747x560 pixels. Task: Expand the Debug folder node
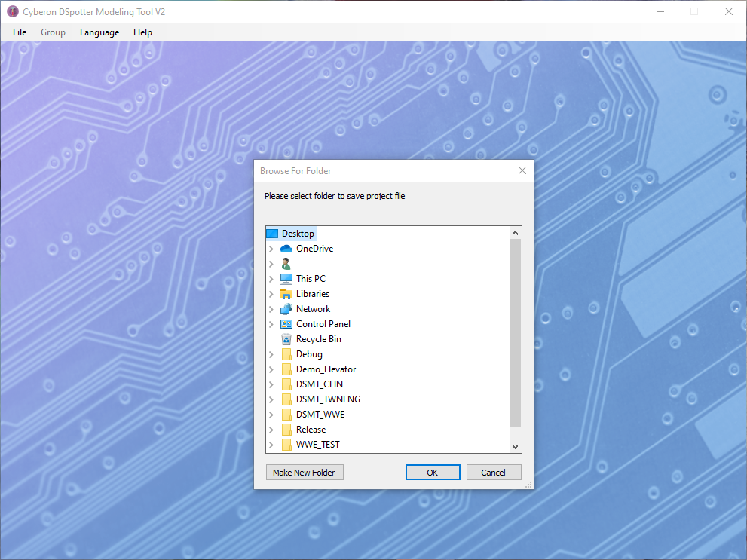pyautogui.click(x=271, y=354)
